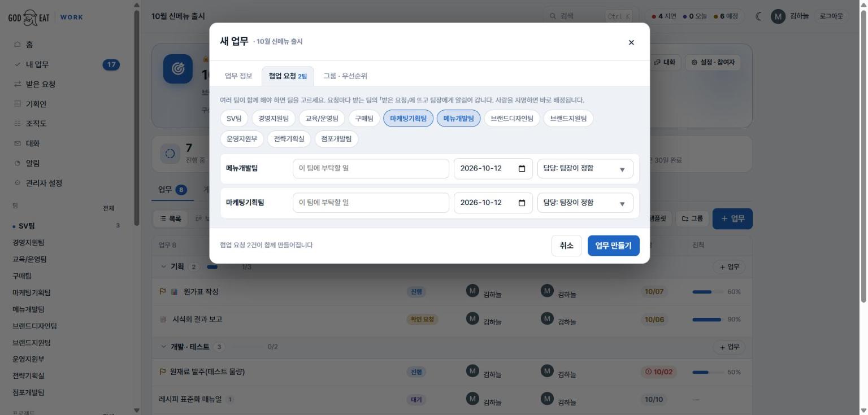Select SV팀 in the sidebar team list
The width and height of the screenshot is (868, 415).
67,226
